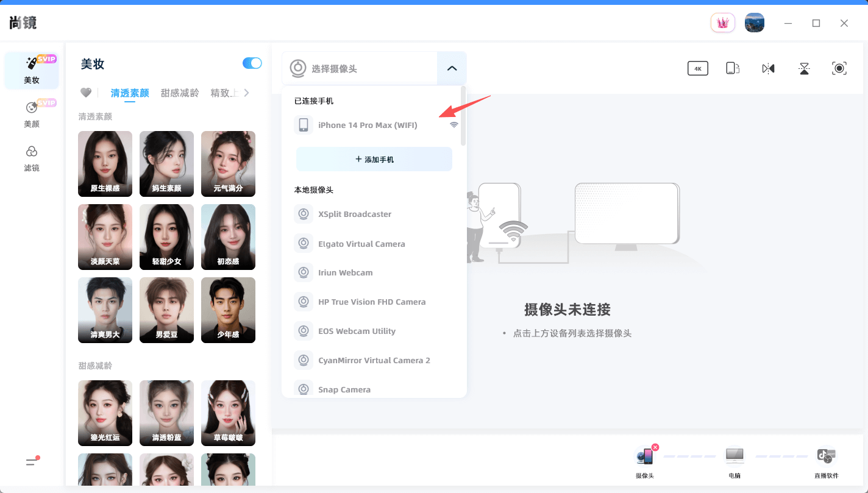The height and width of the screenshot is (493, 868).
Task: Open the bottom-left menu with red dot
Action: 32,461
